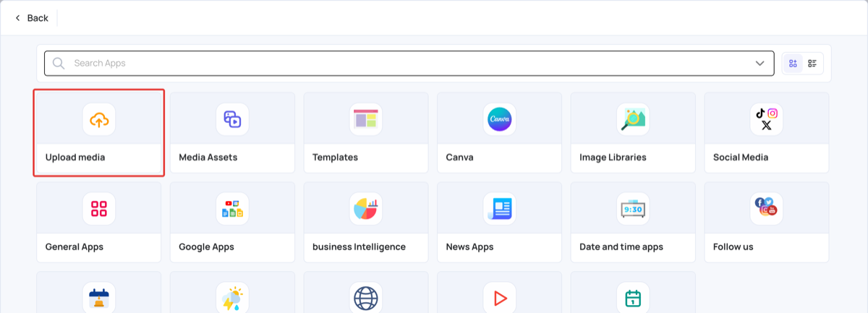Click the Templates label
Screen dimensions: 868x313
[335, 157]
